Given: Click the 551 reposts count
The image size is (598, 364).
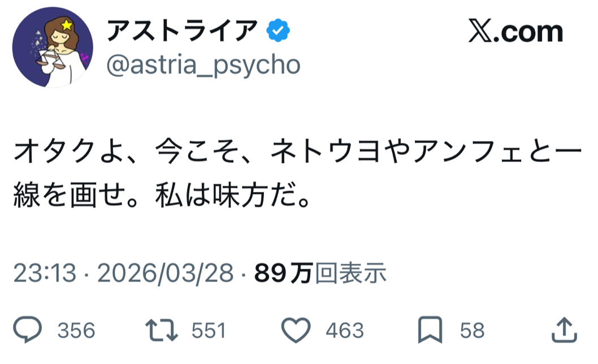Looking at the screenshot, I should pyautogui.click(x=209, y=331).
